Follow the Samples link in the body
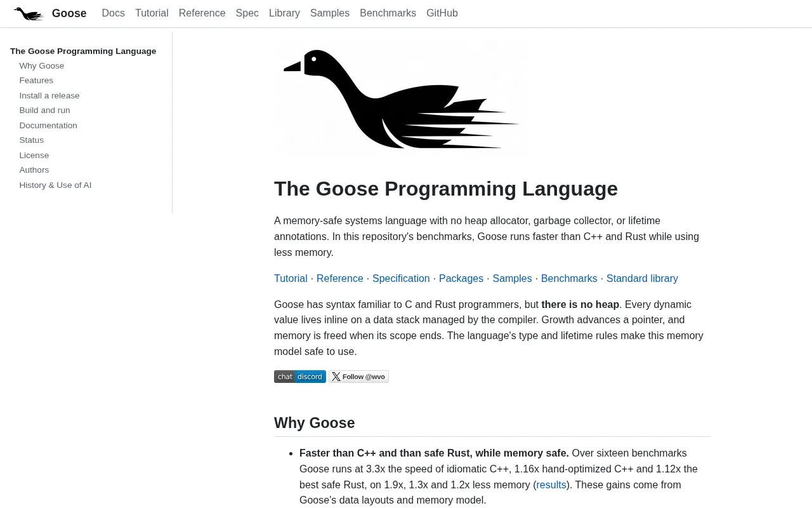This screenshot has width=812, height=508. coord(513,278)
